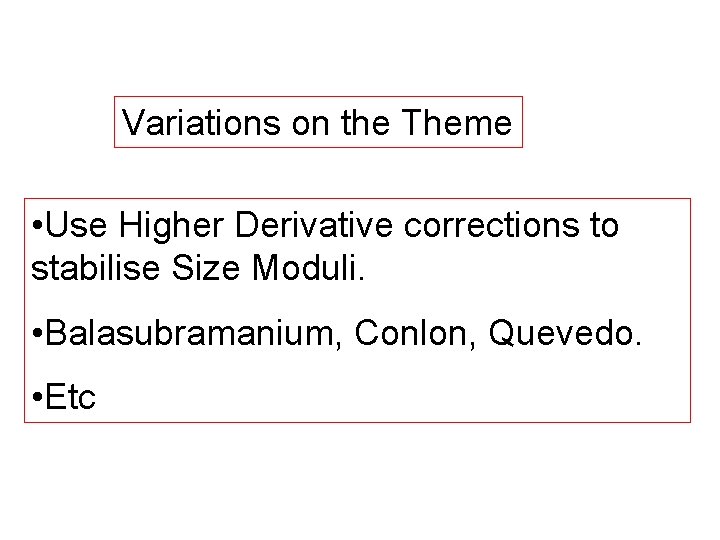Select the word 'Higher' in first bullet
This screenshot has height=540, width=720.
point(172,225)
